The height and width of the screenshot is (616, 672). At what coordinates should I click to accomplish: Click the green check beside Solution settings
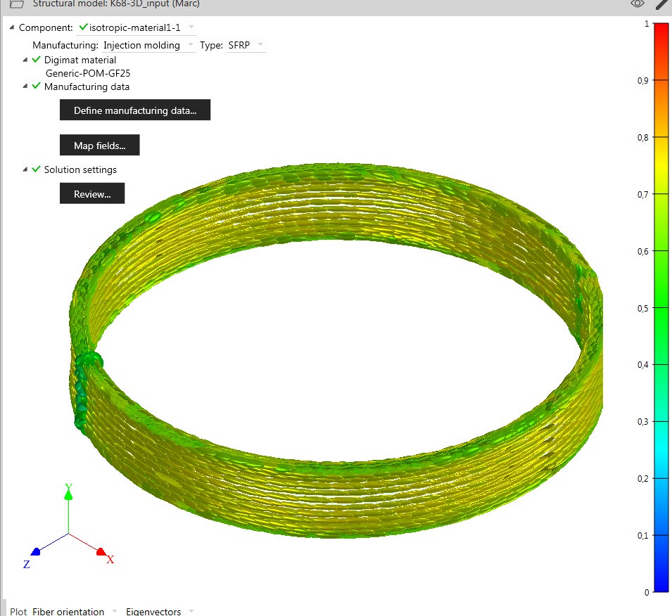37,169
